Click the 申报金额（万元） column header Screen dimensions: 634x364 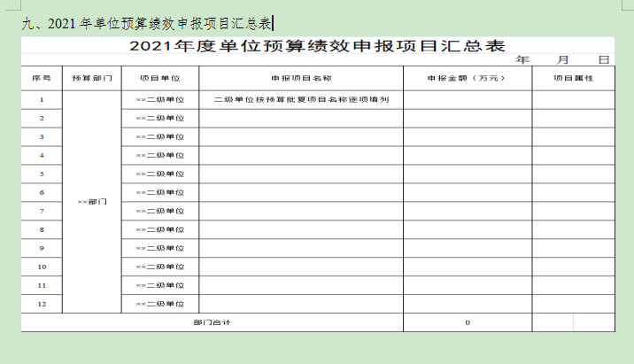(467, 78)
